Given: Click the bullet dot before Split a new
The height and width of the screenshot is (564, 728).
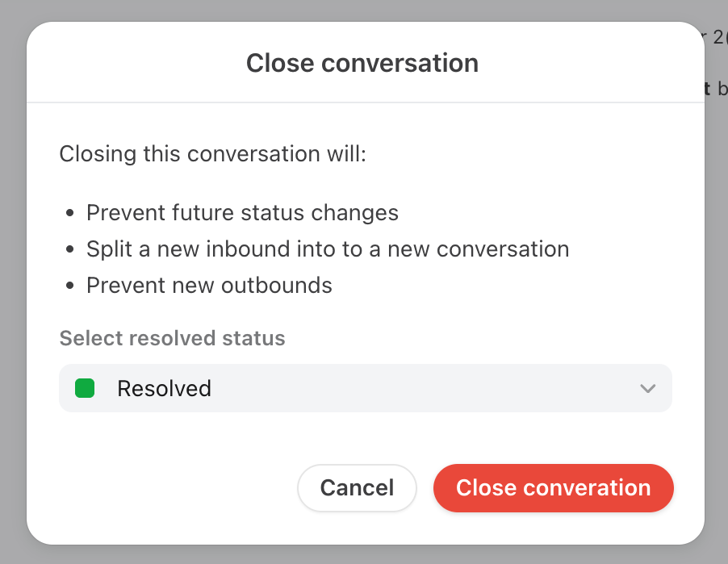Looking at the screenshot, I should click(69, 249).
